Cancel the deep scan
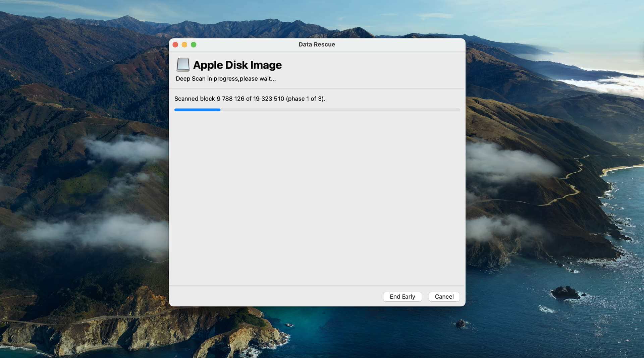 point(444,297)
